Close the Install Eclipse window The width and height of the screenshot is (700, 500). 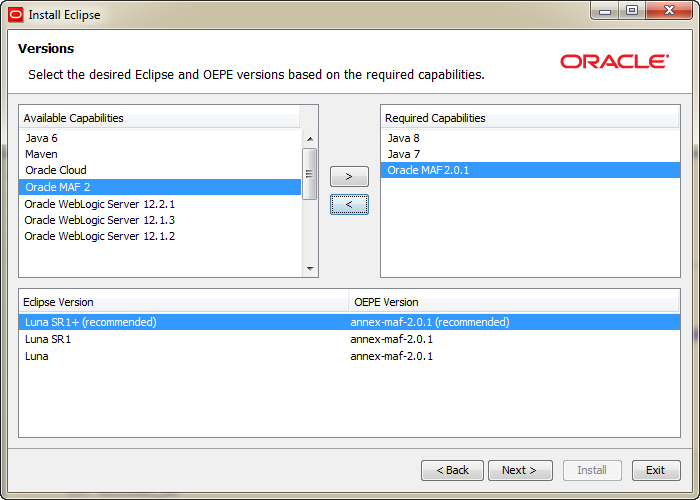(669, 11)
